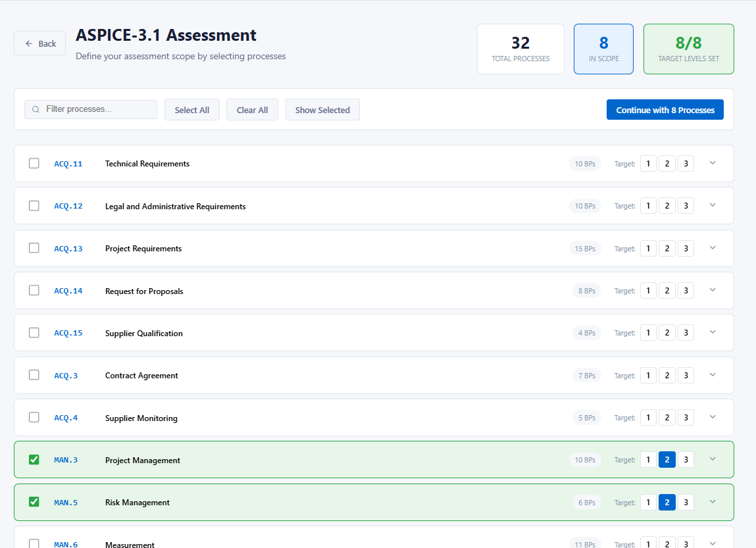Click the 8 BPs badge for ACQ.14
The image size is (756, 548).
(587, 291)
